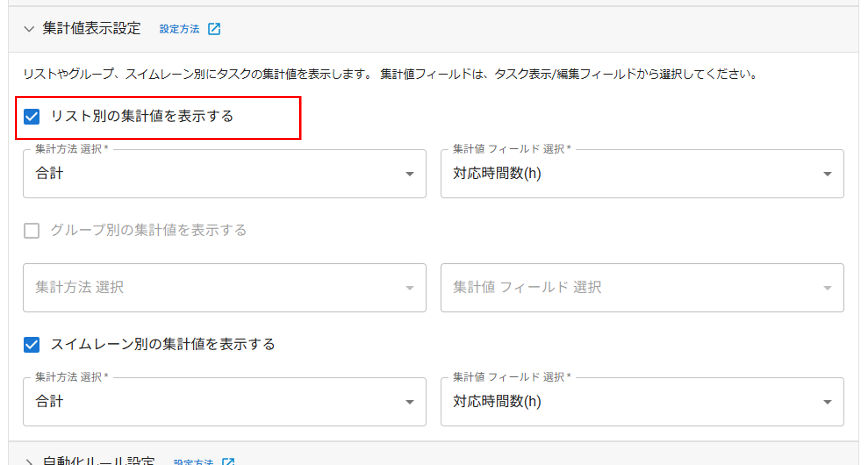Click the disabled 集計方法 選択 group field
The image size is (868, 465).
222,288
